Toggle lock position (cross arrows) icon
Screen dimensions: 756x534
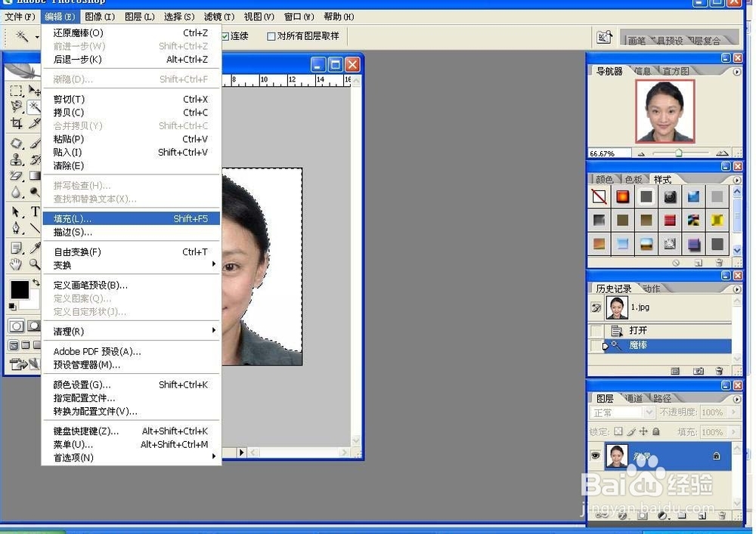click(x=643, y=431)
